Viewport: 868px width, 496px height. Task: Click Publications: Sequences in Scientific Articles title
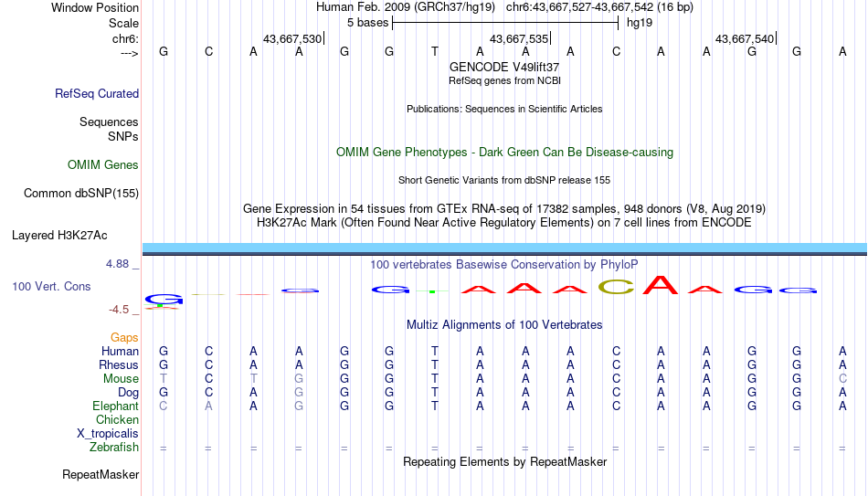click(504, 109)
